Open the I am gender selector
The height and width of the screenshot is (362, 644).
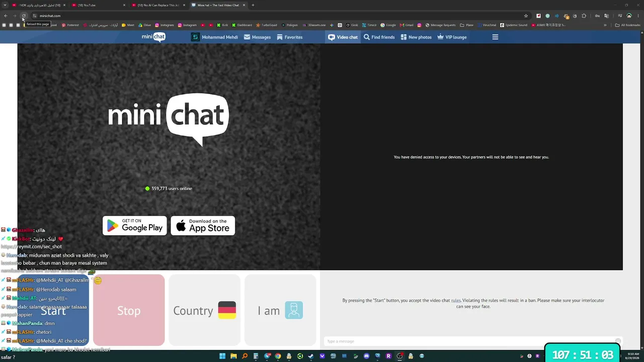(x=280, y=310)
